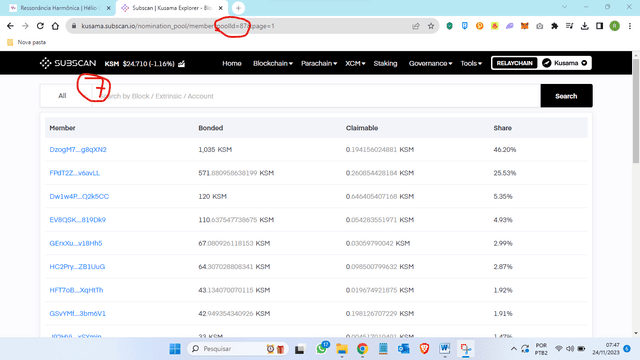Open the browser home page icon
640x360 pixels.
coord(55,26)
